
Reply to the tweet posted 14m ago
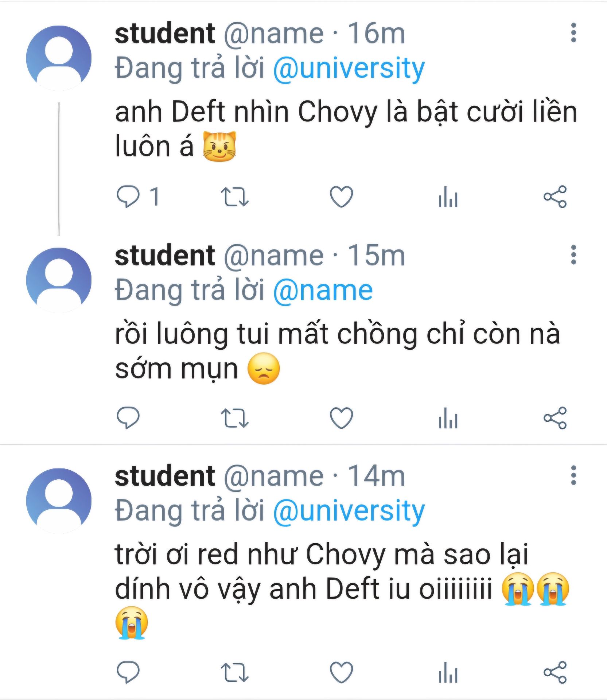click(x=128, y=672)
